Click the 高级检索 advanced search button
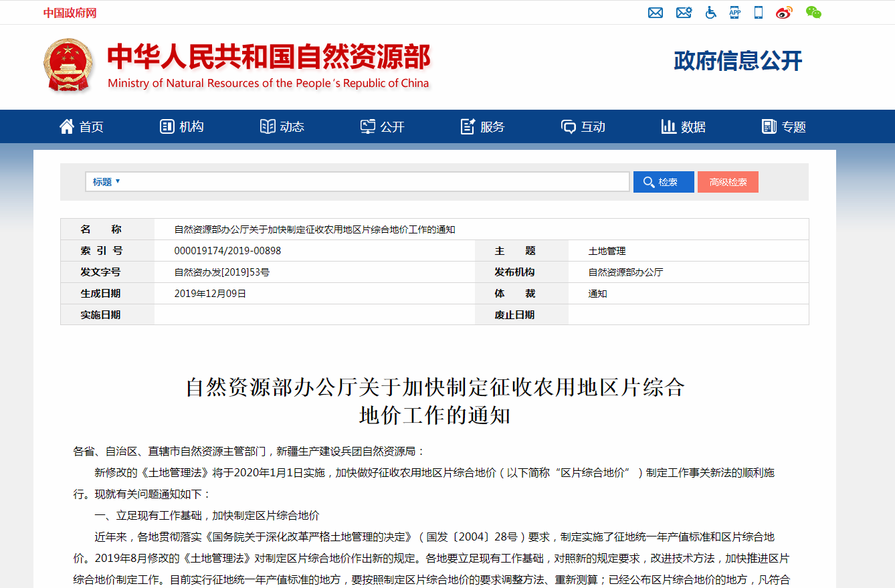This screenshot has height=588, width=895. click(728, 182)
